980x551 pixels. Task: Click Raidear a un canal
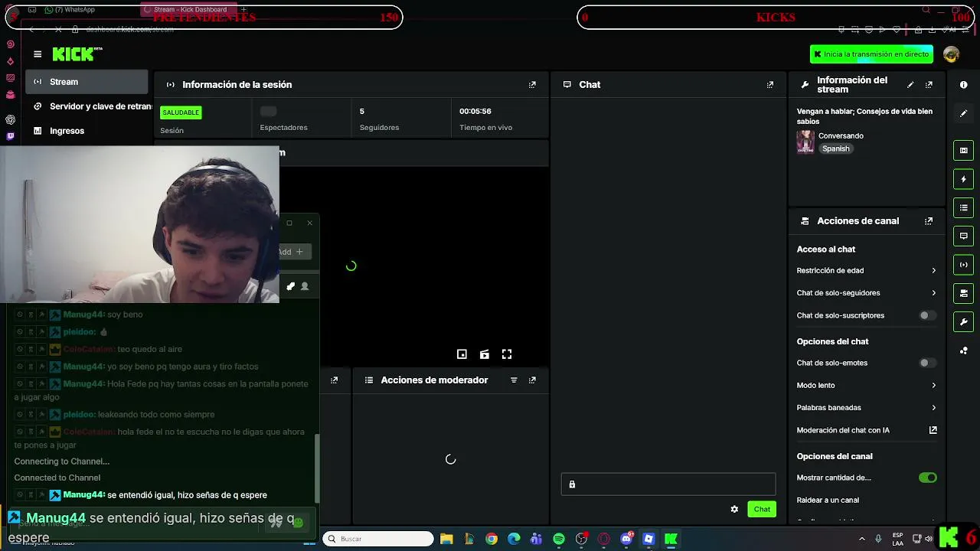click(x=828, y=500)
